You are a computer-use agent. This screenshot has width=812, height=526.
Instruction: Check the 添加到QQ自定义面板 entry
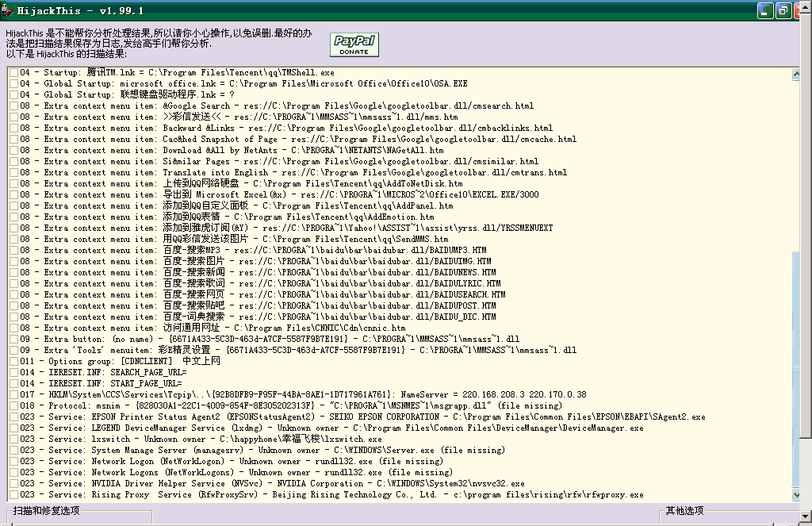coord(14,205)
